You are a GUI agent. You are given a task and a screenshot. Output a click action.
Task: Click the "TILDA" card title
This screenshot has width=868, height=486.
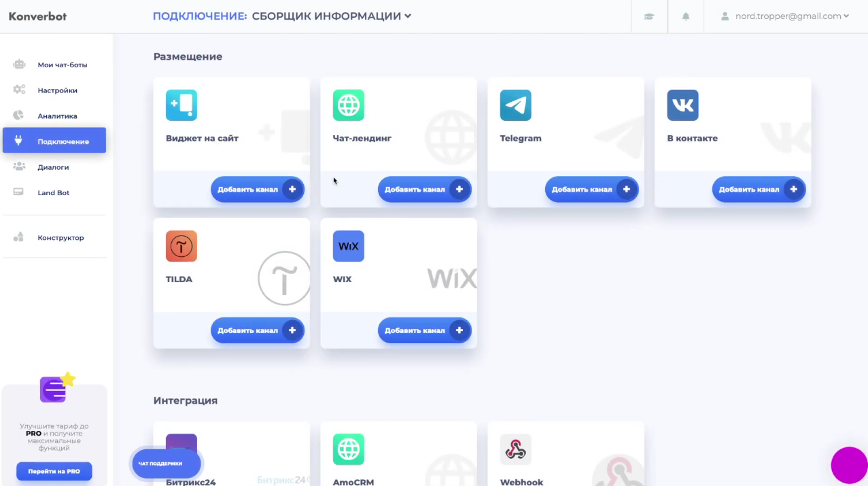coord(179,279)
